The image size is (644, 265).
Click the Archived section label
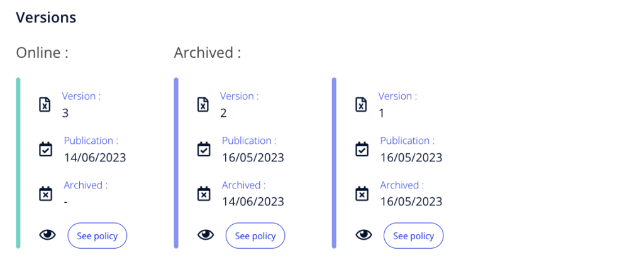(x=208, y=53)
